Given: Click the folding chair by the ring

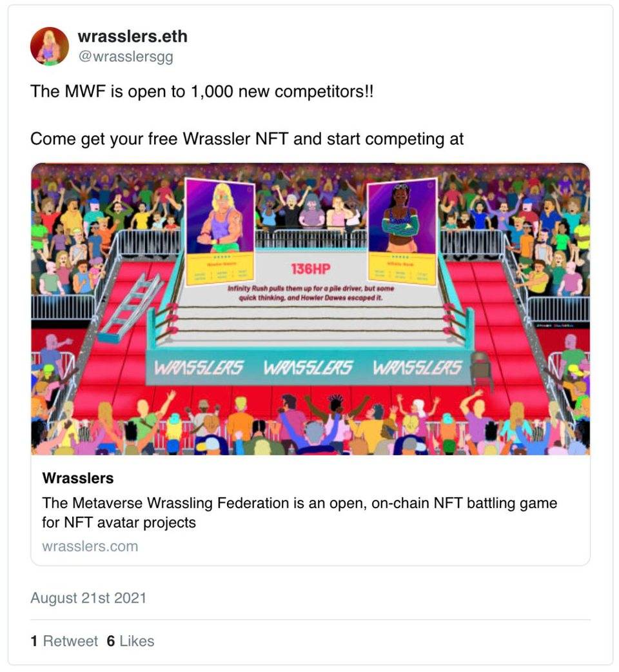Looking at the screenshot, I should (x=481, y=370).
